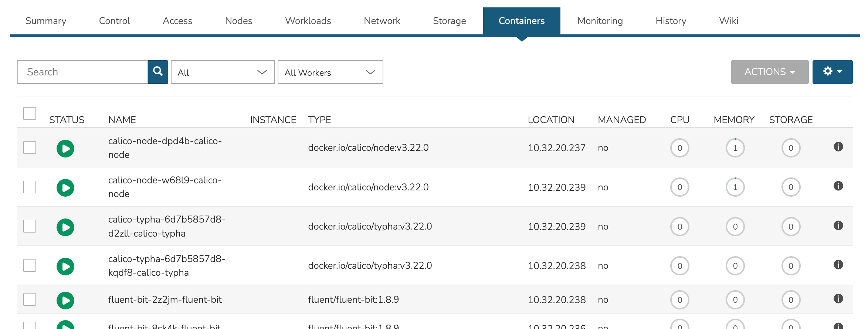Click status icon of calico-typha d2zll container

(65, 227)
